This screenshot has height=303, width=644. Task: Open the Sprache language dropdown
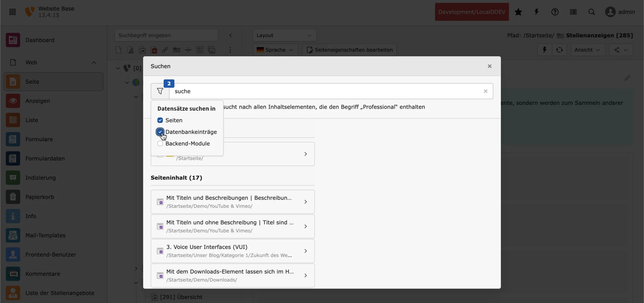(275, 50)
